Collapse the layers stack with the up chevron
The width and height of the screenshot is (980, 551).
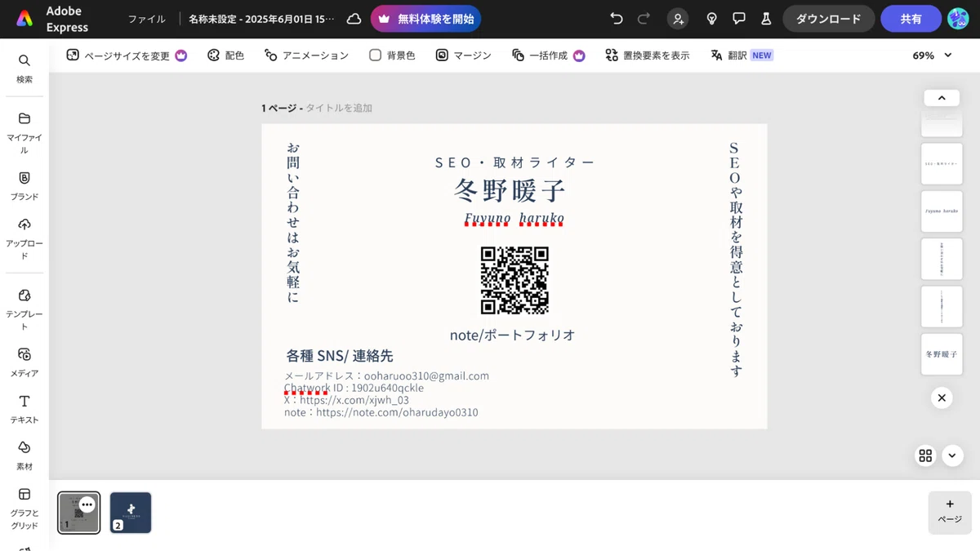942,98
